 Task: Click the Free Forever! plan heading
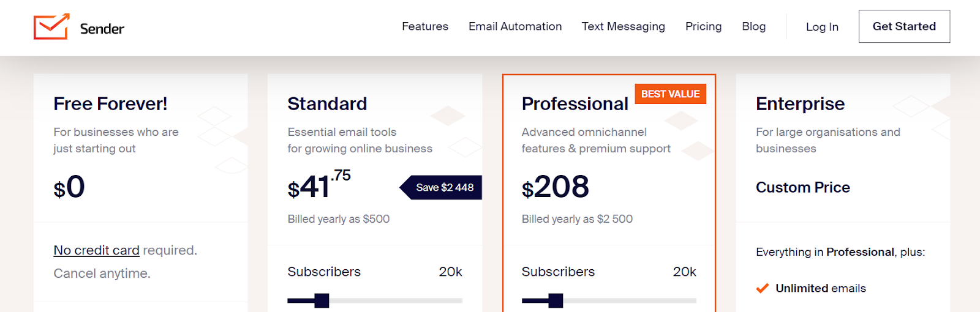coord(110,104)
